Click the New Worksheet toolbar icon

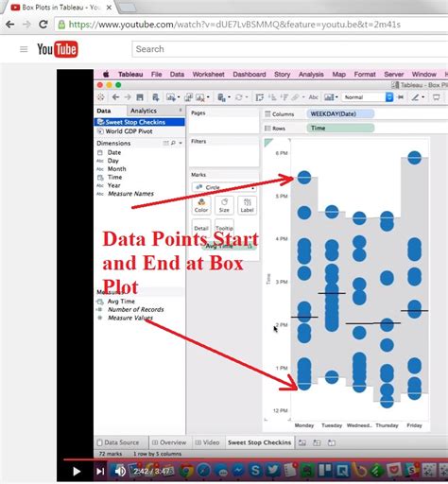tap(170, 97)
